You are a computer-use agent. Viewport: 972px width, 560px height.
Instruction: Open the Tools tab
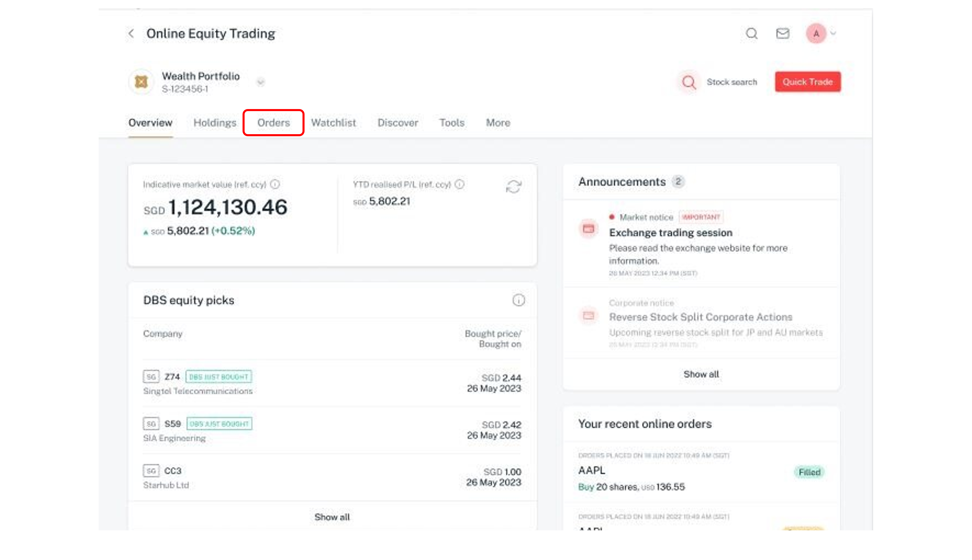coord(452,123)
